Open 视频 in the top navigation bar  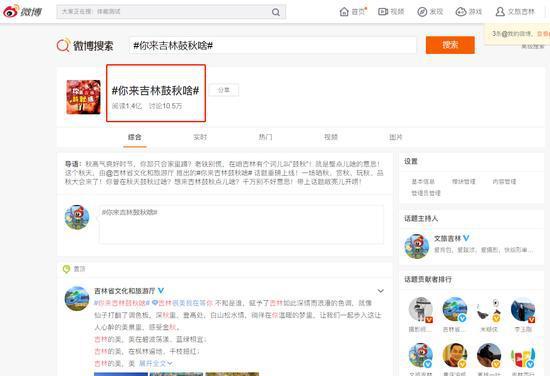(391, 12)
